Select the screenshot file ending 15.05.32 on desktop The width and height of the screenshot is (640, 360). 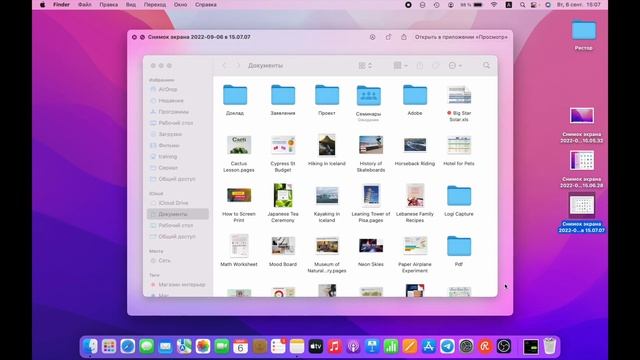(582, 125)
